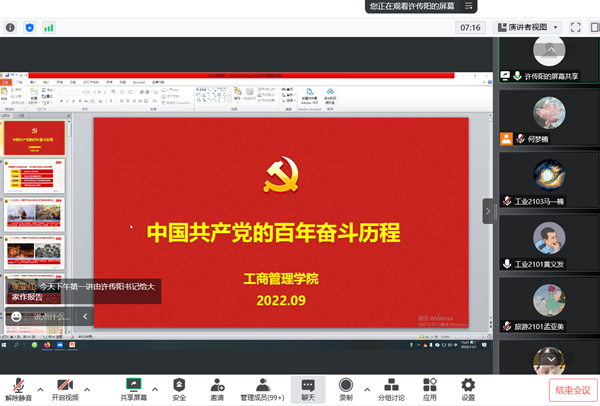This screenshot has width=600, height=406.
Task: Start sharing with 共享屏幕 button
Action: click(x=134, y=390)
